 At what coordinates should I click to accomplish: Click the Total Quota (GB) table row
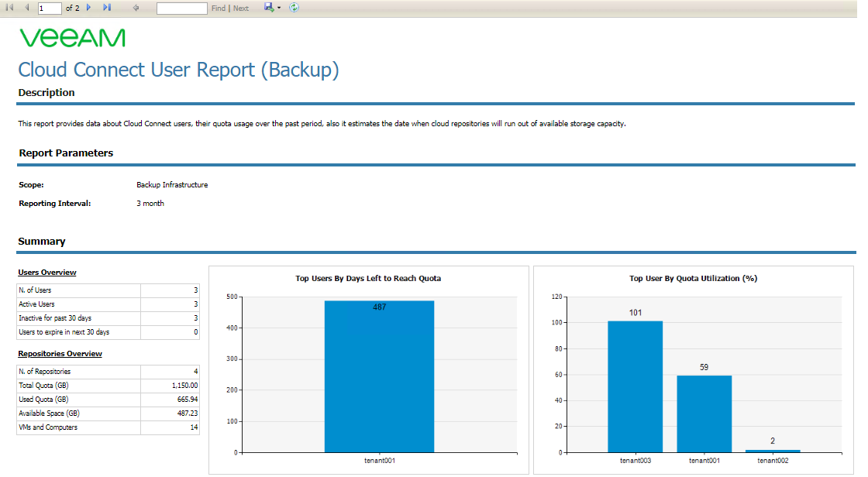click(x=108, y=385)
